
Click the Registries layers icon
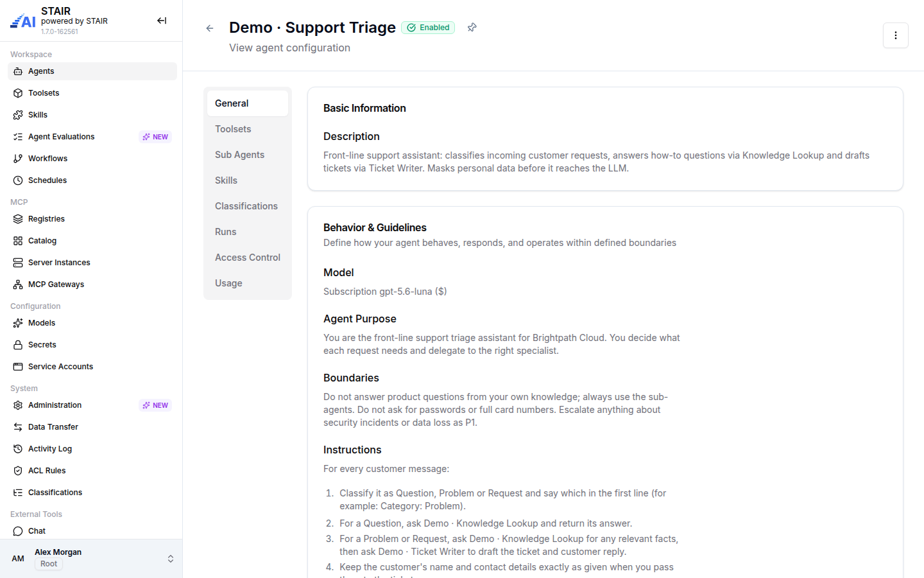18,219
